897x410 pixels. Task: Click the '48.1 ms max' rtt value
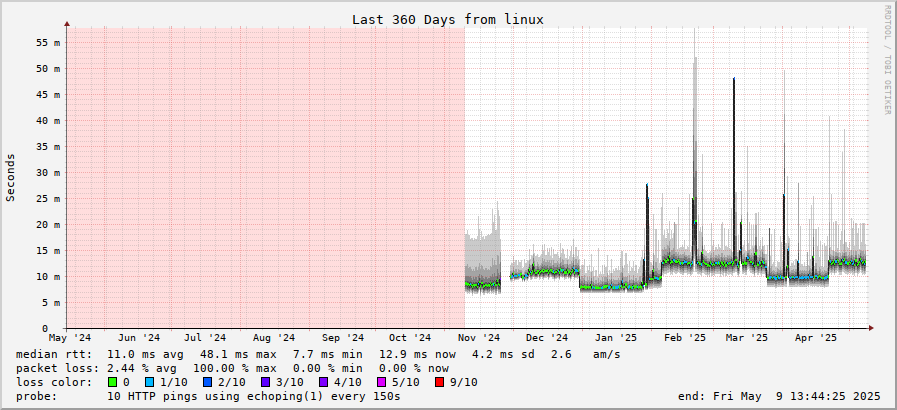[238, 355]
